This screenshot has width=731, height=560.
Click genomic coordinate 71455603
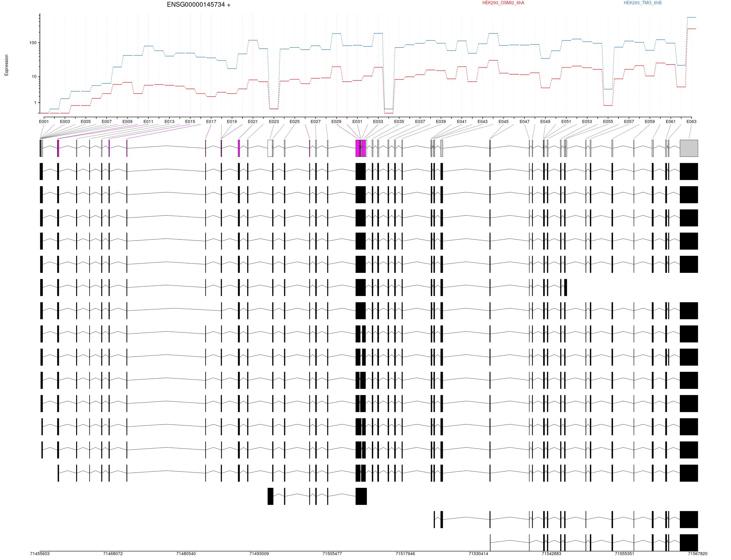coord(40,554)
